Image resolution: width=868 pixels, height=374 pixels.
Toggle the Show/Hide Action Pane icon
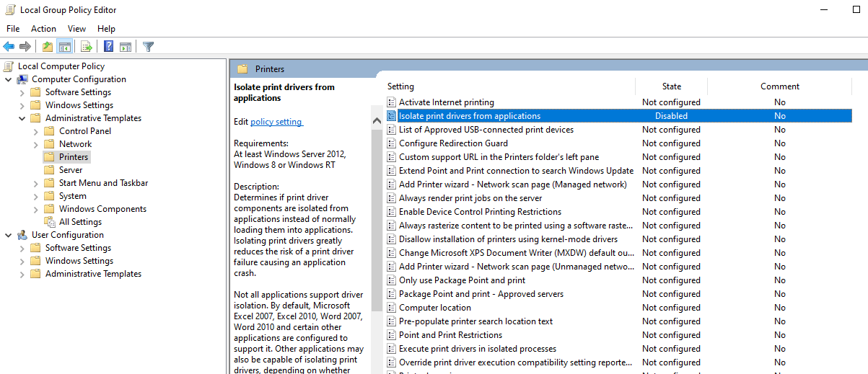pyautogui.click(x=126, y=47)
